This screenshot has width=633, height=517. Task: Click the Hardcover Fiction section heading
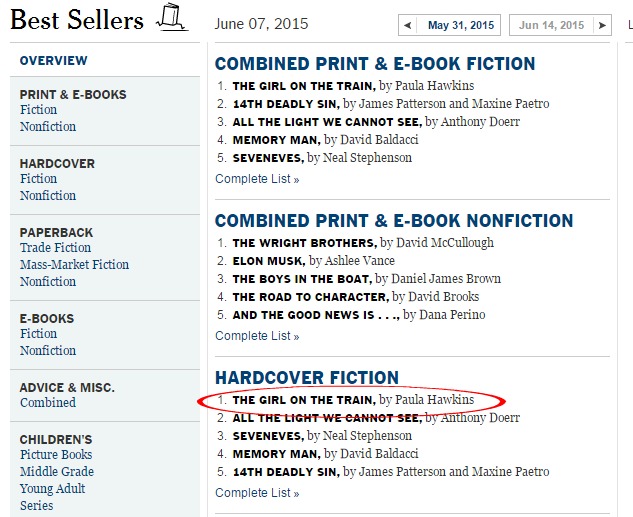tap(307, 378)
